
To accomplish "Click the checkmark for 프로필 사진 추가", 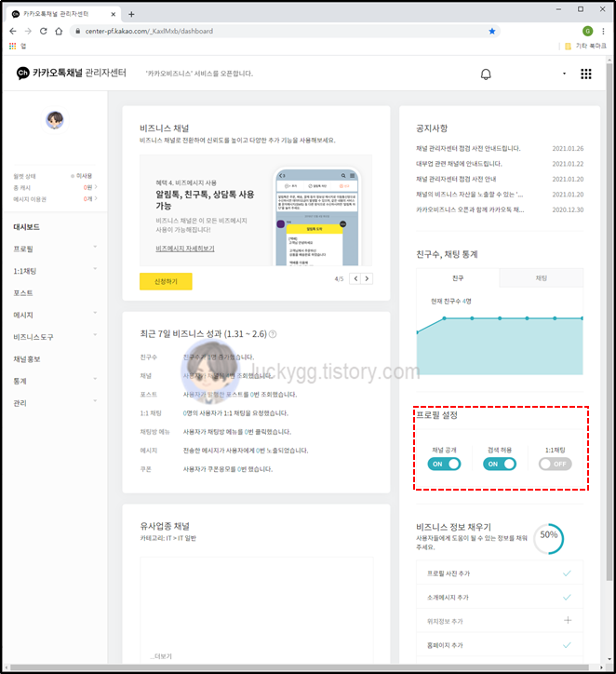I will (567, 573).
